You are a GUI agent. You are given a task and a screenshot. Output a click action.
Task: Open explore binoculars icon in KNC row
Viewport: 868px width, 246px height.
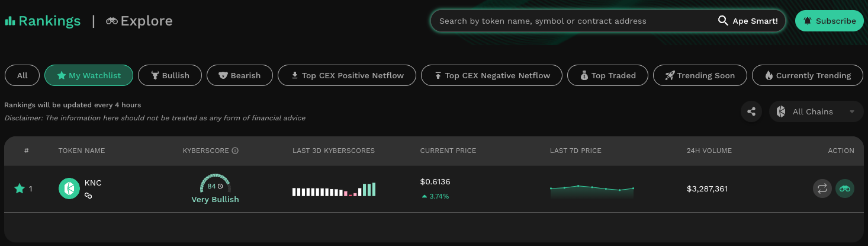coord(845,189)
